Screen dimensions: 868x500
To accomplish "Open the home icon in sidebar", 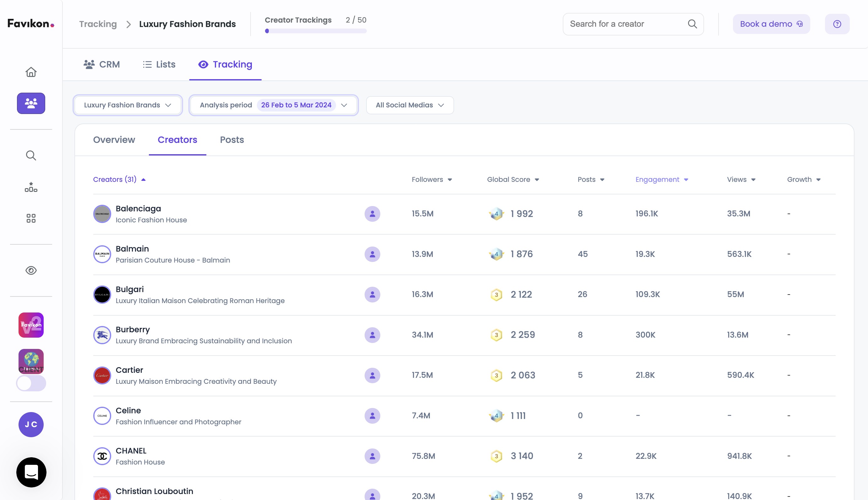I will 31,72.
